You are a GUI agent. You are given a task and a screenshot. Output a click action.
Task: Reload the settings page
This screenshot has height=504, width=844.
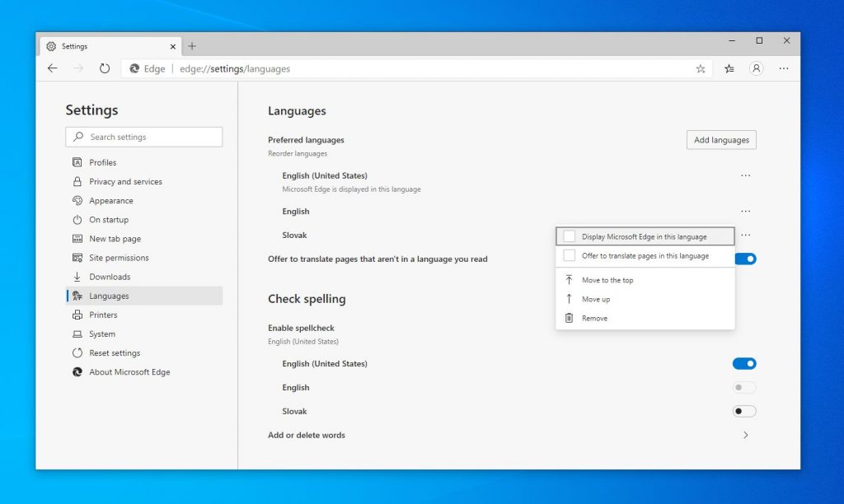pos(105,68)
